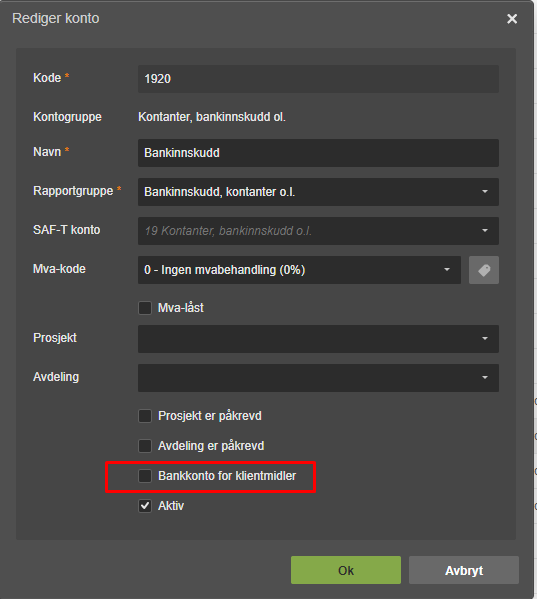Screen dimensions: 537x599
Task: Open the Mva-kode dropdown
Action: pyautogui.click(x=299, y=270)
